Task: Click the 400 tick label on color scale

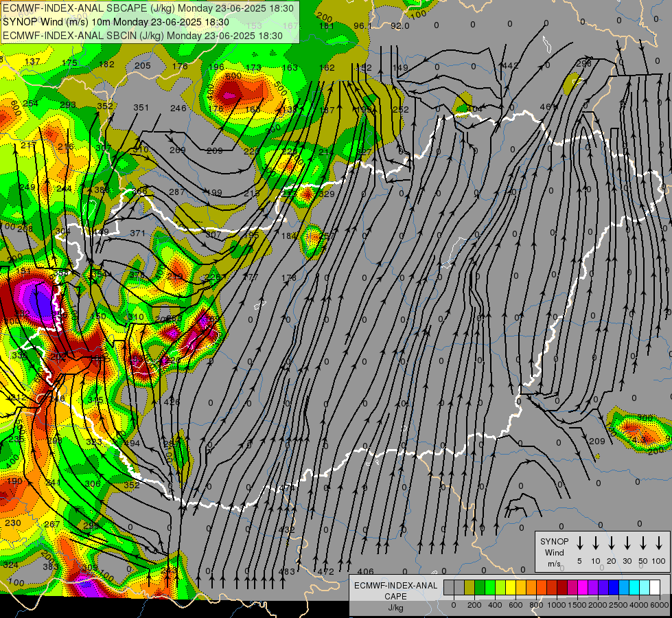Action: (x=495, y=605)
